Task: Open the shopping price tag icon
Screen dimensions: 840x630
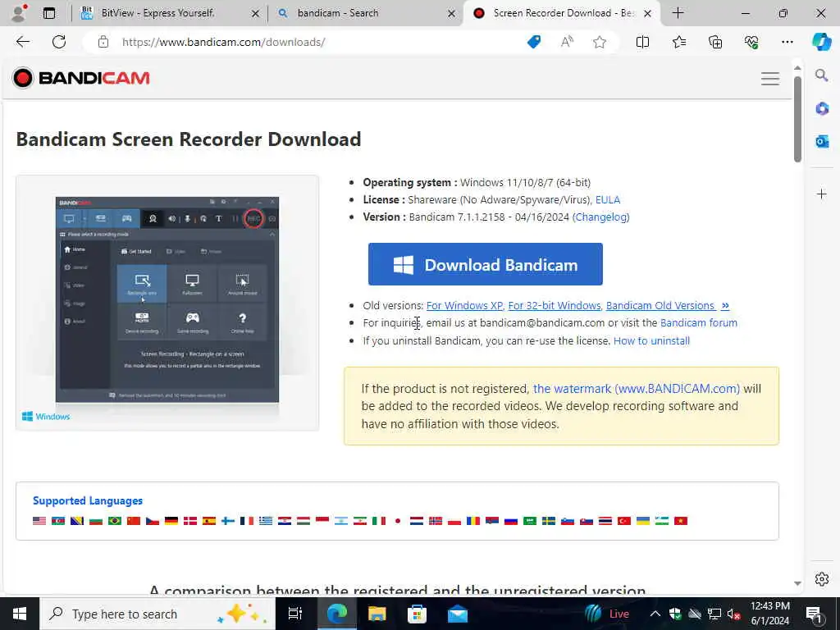Action: [534, 42]
